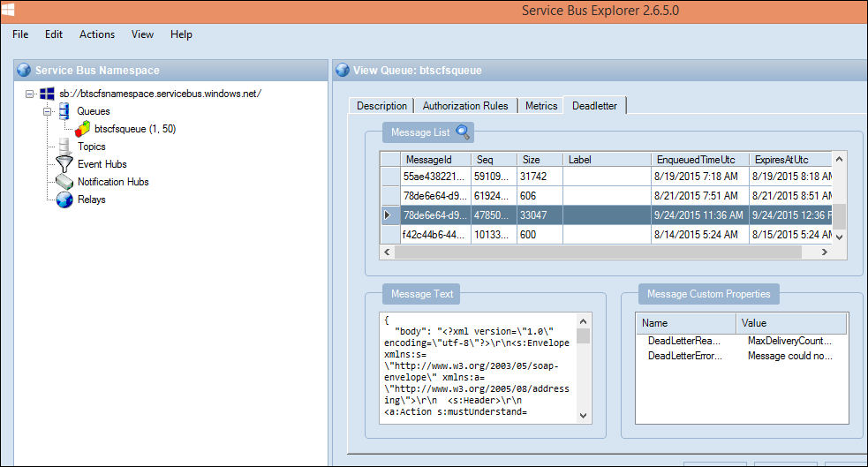This screenshot has height=467, width=868.
Task: Click the Relays globe icon
Action: [x=64, y=200]
